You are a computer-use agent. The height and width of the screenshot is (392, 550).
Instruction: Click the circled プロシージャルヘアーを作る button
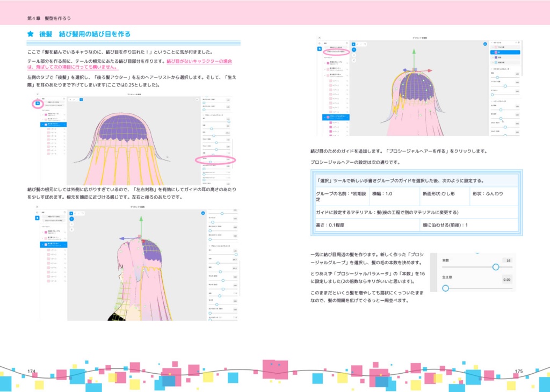pyautogui.click(x=334, y=51)
